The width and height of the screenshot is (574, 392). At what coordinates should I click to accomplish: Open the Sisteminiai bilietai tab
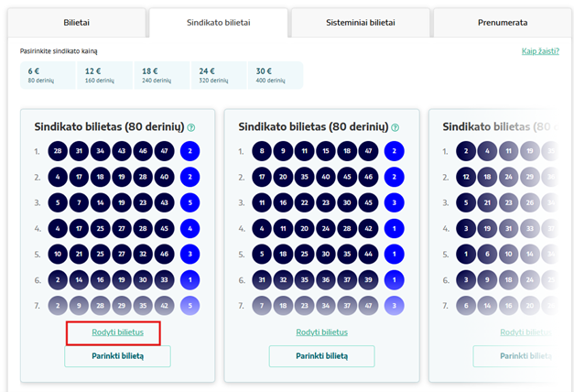tap(360, 22)
